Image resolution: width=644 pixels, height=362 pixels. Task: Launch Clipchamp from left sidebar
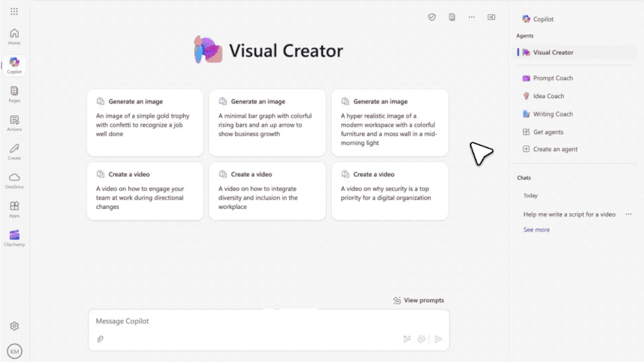click(x=14, y=238)
